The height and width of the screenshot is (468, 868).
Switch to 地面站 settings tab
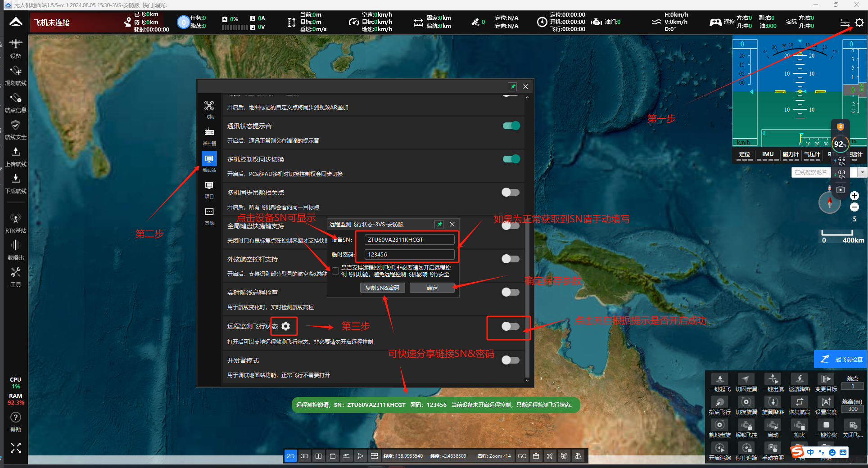(209, 162)
